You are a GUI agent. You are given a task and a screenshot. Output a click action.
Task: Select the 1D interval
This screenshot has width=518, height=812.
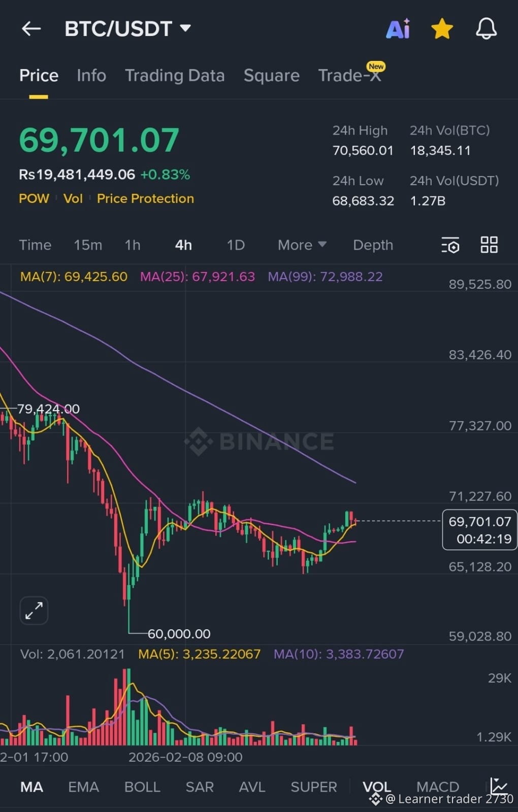(236, 245)
